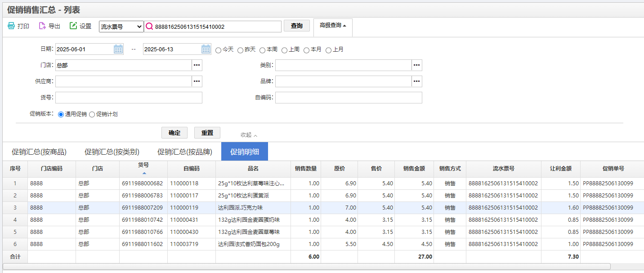Screen dimensions: 644x273
Task: Open calendar picker for end date
Action: 206,49
